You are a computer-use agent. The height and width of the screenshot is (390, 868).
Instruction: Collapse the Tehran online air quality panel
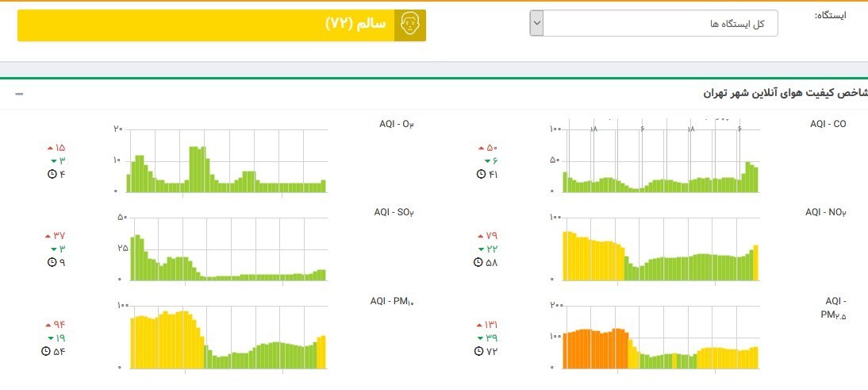19,94
